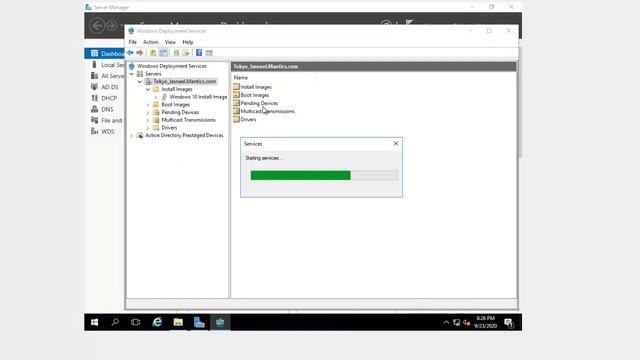Image resolution: width=640 pixels, height=360 pixels.
Task: Toggle the Show/Hide Action Pane toolbar icon
Action: point(209,53)
